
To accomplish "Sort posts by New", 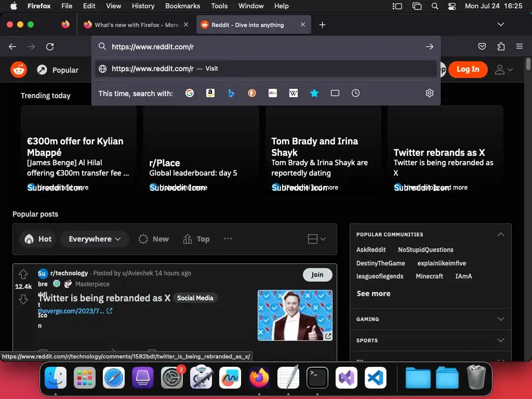I will pos(153,239).
